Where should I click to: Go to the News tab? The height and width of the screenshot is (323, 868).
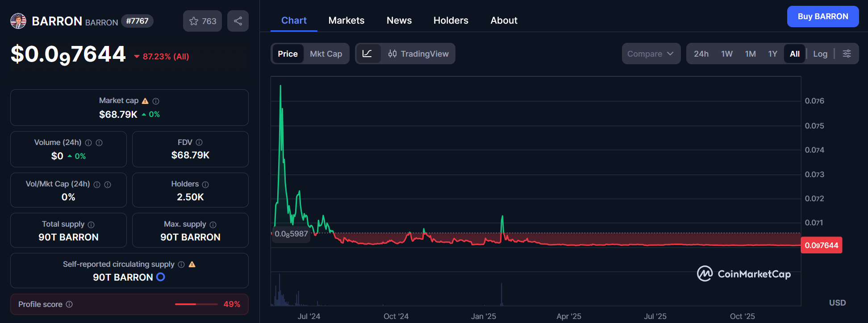click(x=399, y=21)
